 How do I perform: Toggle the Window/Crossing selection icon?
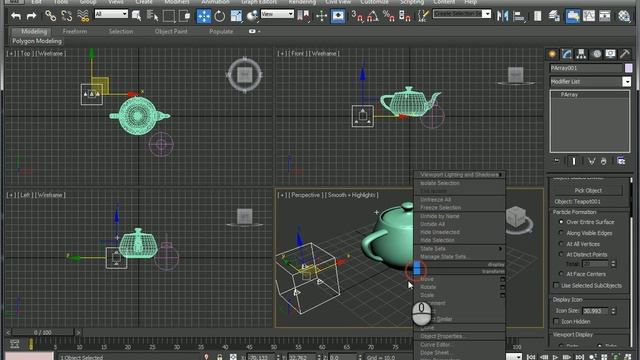coord(185,16)
